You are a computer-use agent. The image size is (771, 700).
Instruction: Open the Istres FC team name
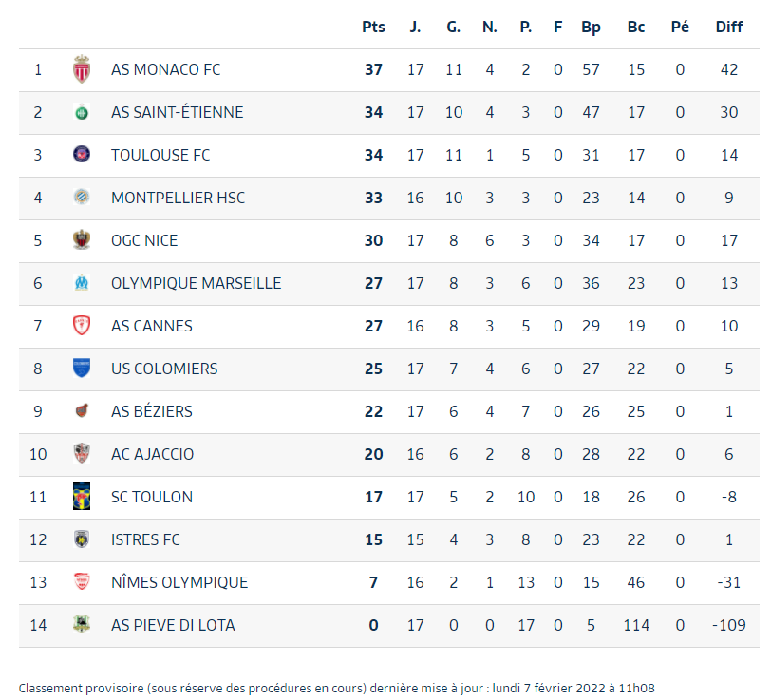point(145,539)
